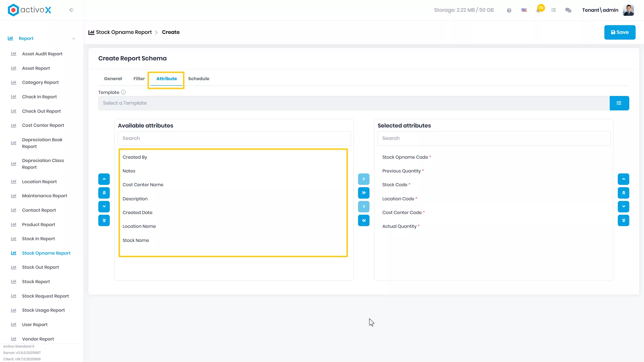
Task: Click the Stock Opname Report breadcrumb icon
Action: 91,32
